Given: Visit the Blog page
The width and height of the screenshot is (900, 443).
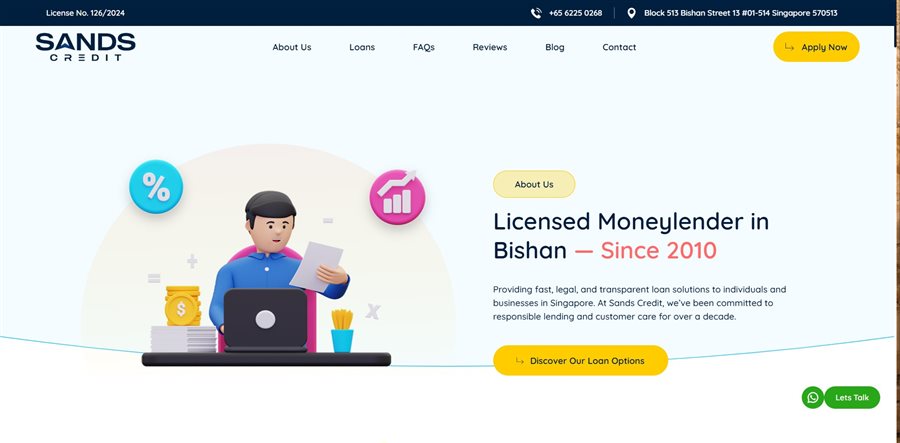Looking at the screenshot, I should click(555, 47).
